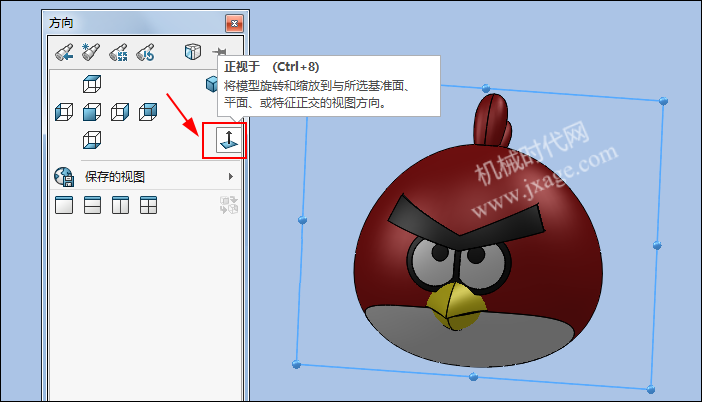Toggle the View Selector cube icon

[193, 52]
